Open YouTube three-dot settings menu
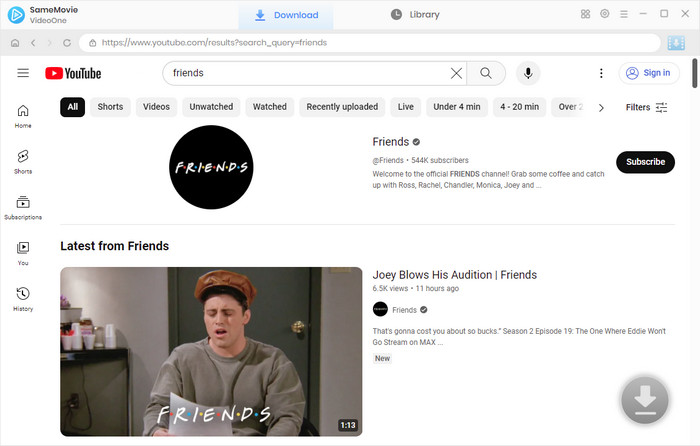The image size is (700, 446). pos(601,73)
